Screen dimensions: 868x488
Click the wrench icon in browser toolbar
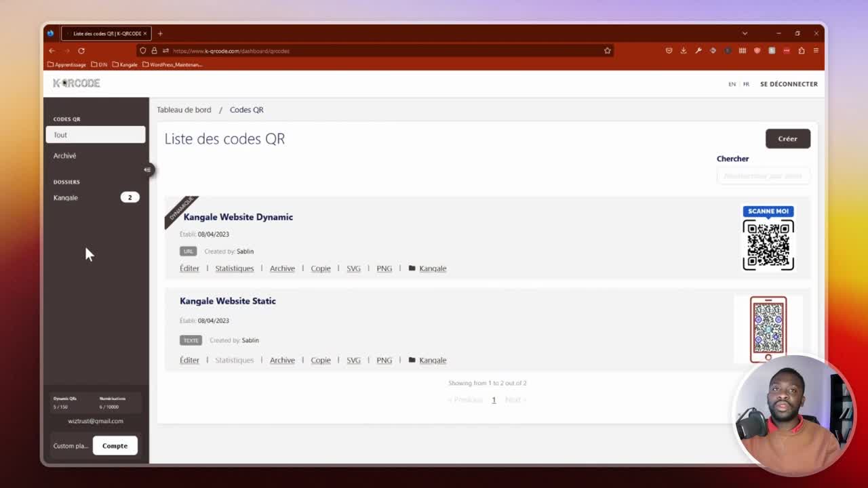tap(698, 51)
